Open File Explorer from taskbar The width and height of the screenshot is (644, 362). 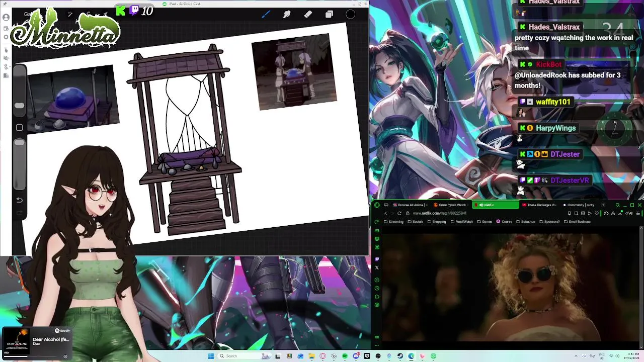click(311, 356)
